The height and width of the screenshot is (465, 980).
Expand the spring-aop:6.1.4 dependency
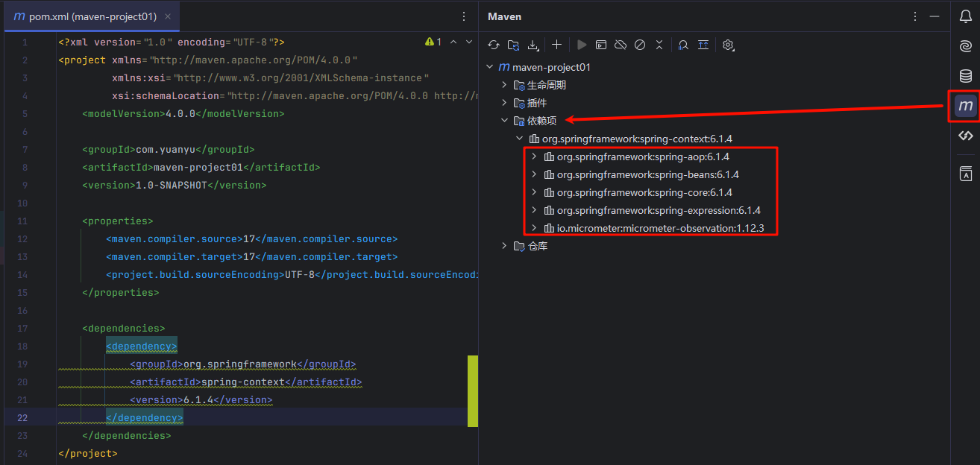tap(534, 156)
